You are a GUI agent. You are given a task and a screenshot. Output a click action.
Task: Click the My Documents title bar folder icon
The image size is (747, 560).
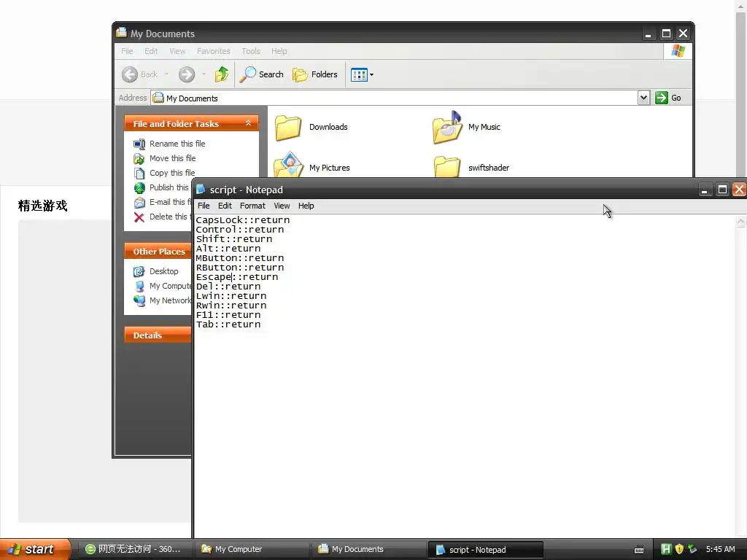coord(122,32)
